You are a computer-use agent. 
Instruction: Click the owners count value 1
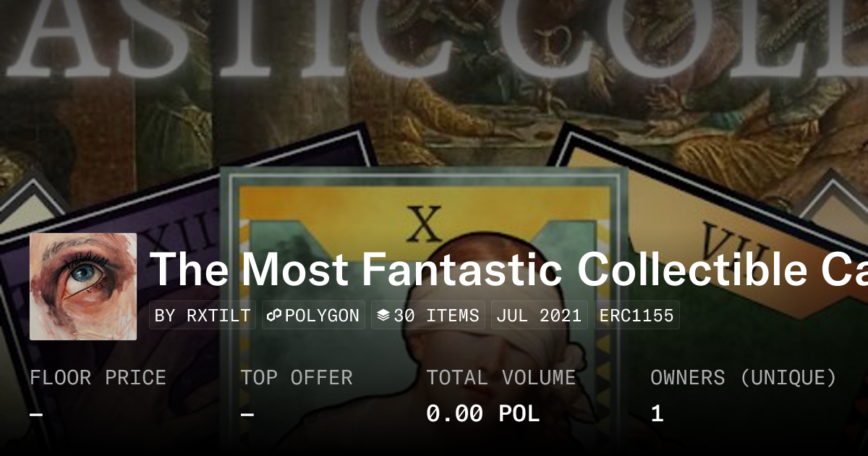pos(657,414)
